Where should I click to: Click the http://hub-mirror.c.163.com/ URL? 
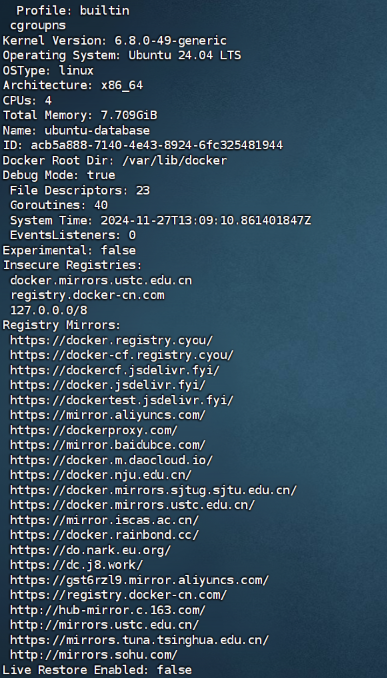108,610
